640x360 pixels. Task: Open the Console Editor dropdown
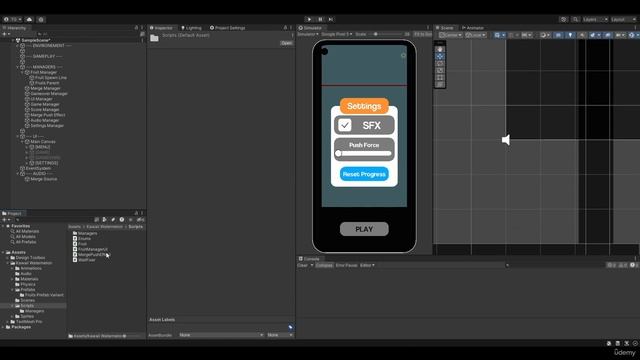click(x=367, y=265)
